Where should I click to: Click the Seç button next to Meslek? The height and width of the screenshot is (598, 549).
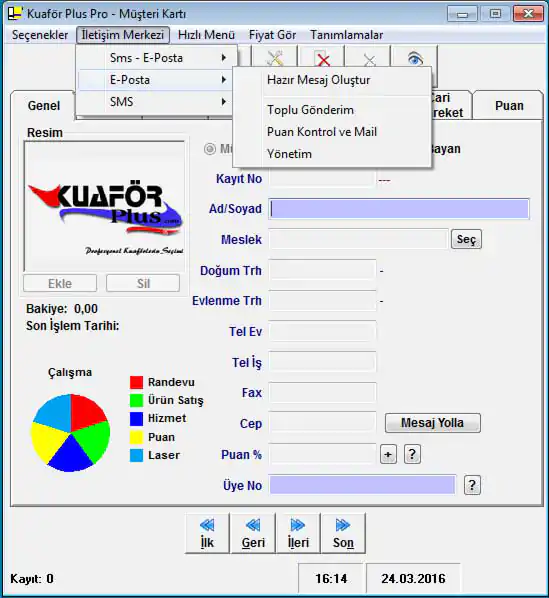click(466, 239)
